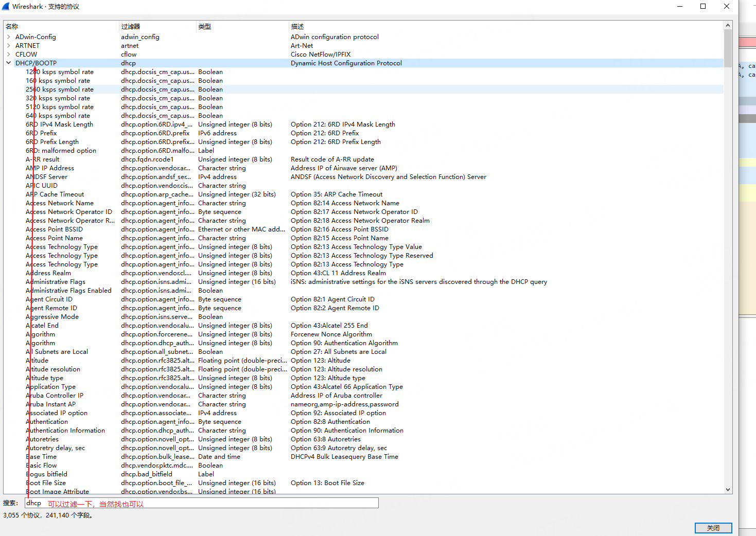Select the Base Time row
The image size is (756, 536).
(363, 457)
